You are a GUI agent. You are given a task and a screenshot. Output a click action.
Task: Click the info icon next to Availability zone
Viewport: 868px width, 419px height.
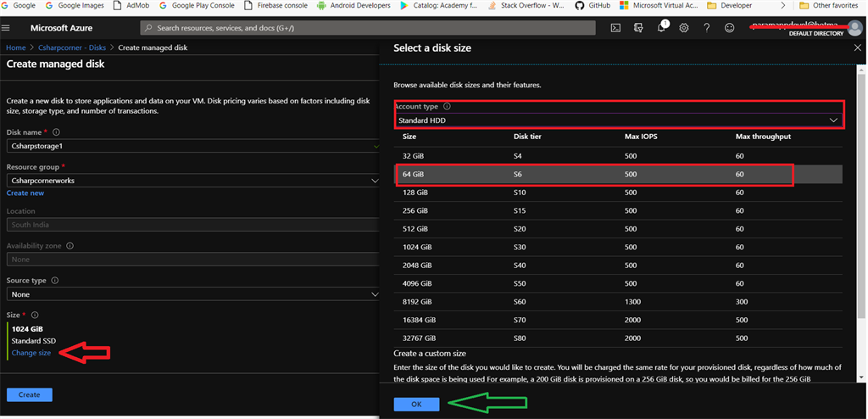[x=70, y=245]
